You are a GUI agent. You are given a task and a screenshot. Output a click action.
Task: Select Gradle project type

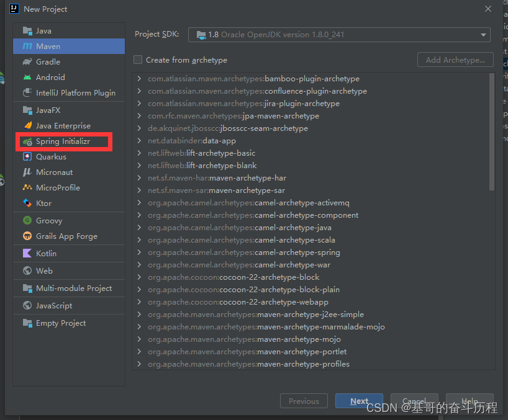coord(69,61)
